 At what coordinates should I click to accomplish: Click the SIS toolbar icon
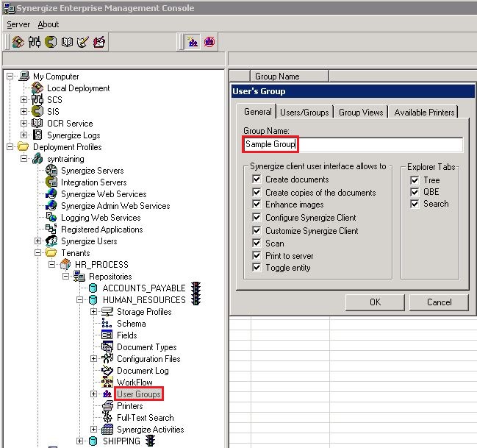click(x=51, y=42)
